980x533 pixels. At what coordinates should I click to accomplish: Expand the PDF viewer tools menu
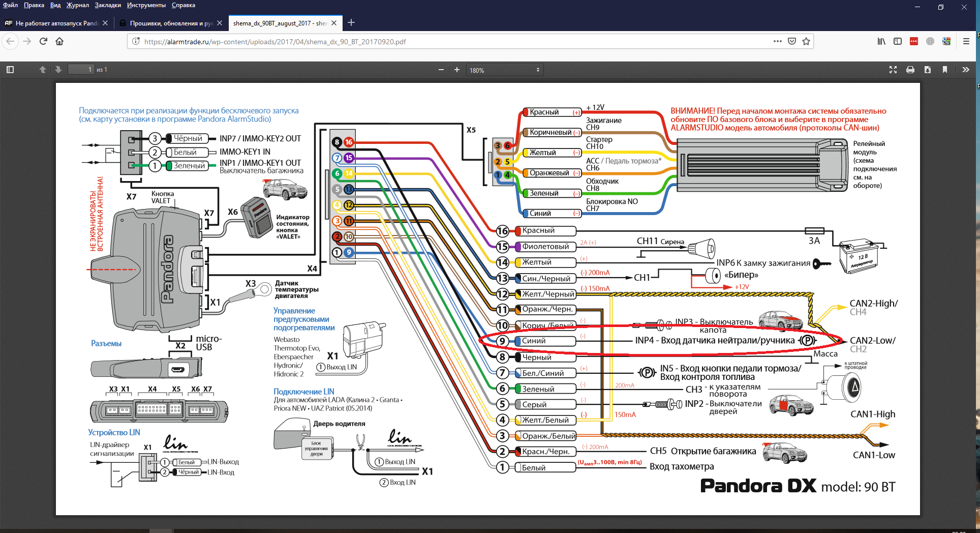click(x=966, y=70)
